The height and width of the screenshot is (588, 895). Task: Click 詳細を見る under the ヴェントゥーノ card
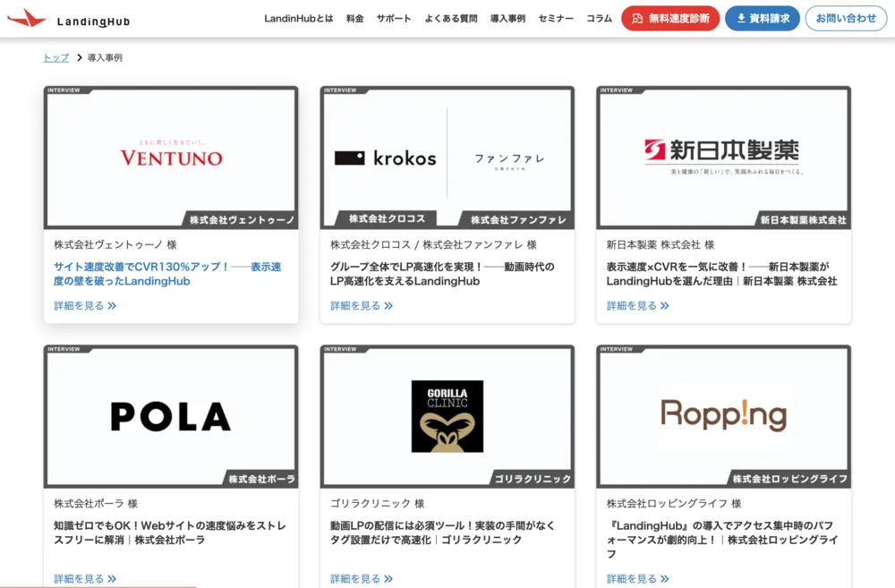click(85, 306)
